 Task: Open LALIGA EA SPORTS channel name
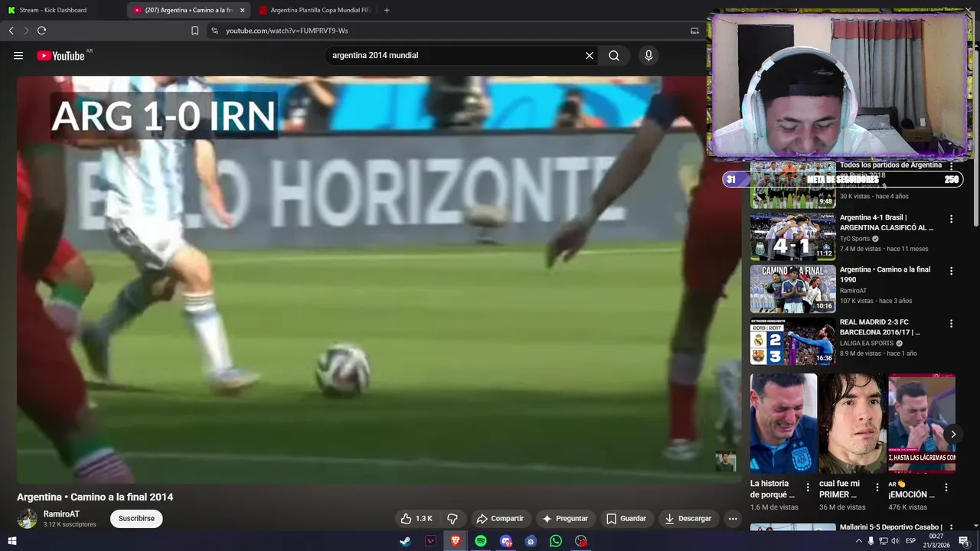coord(867,344)
